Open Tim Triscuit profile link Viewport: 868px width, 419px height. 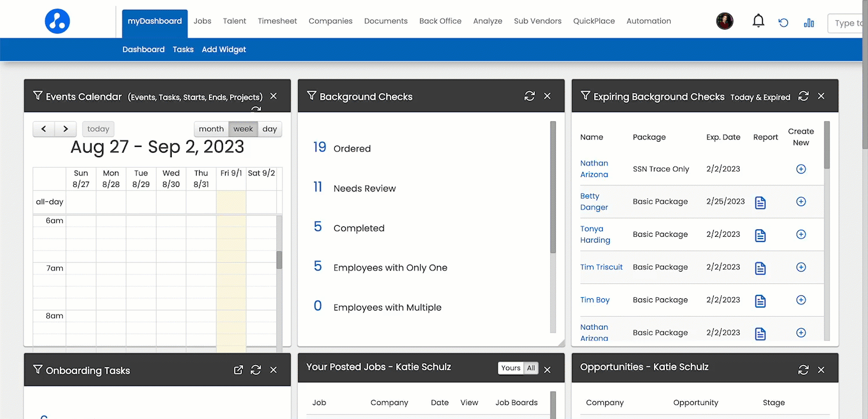tap(602, 267)
